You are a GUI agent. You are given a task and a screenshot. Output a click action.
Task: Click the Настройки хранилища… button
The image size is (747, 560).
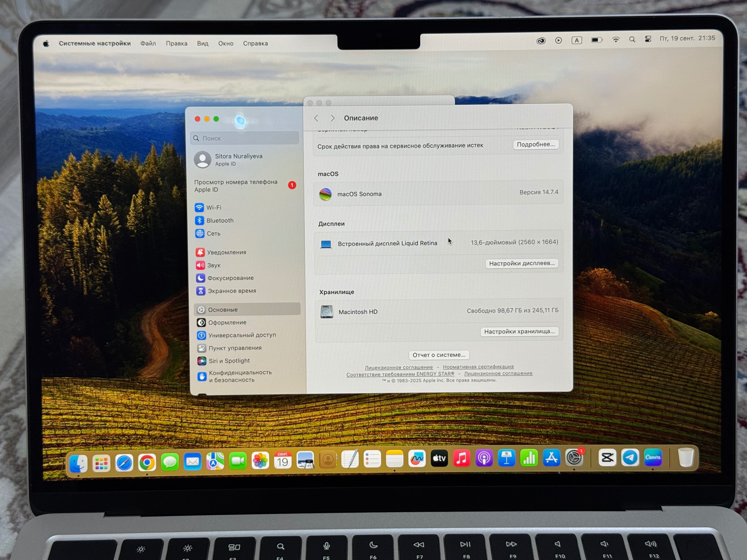[x=519, y=331]
